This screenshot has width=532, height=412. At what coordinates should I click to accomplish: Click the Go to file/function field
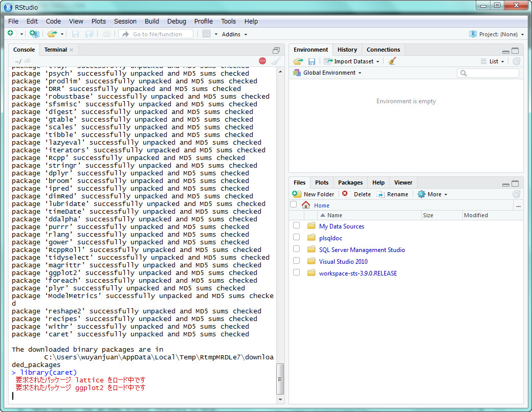click(x=156, y=34)
